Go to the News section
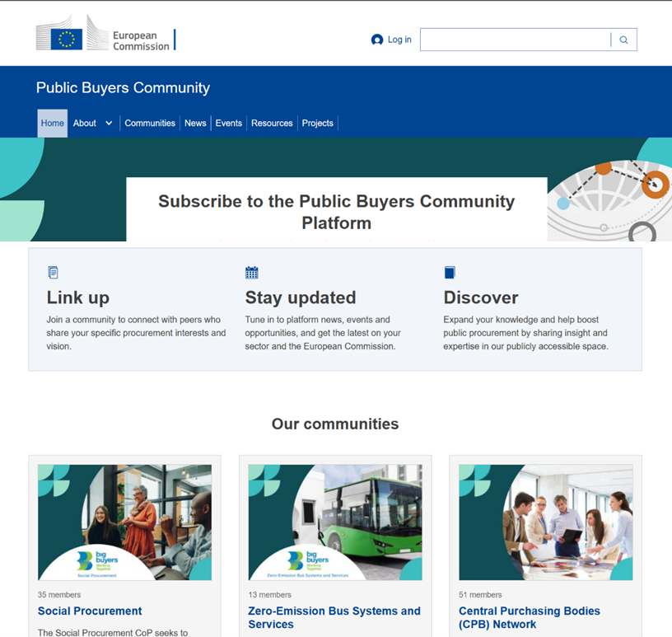This screenshot has height=637, width=672. (195, 124)
